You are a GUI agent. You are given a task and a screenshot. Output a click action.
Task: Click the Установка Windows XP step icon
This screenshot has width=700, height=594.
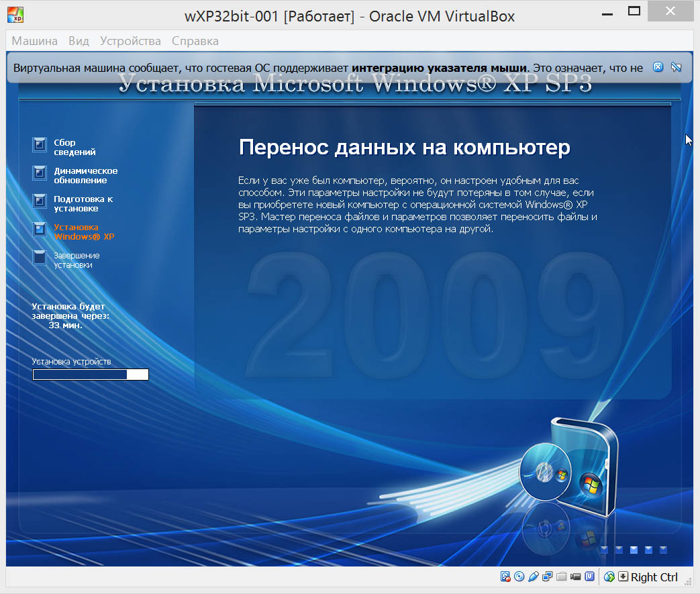click(x=40, y=229)
